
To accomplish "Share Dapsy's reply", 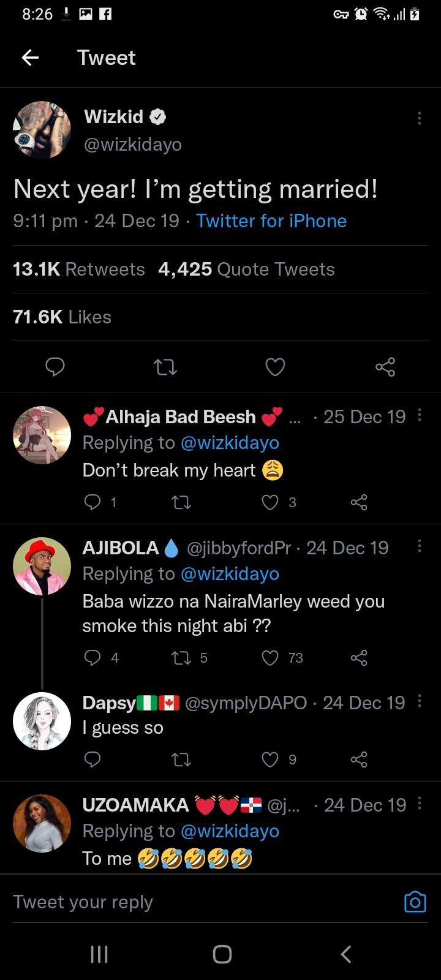I will [x=359, y=760].
